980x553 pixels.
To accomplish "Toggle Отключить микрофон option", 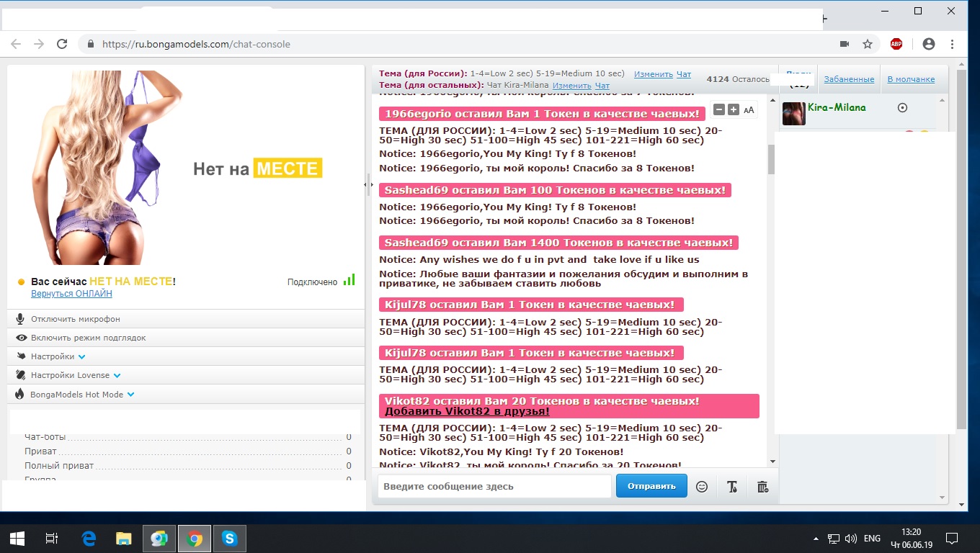I will pyautogui.click(x=76, y=319).
